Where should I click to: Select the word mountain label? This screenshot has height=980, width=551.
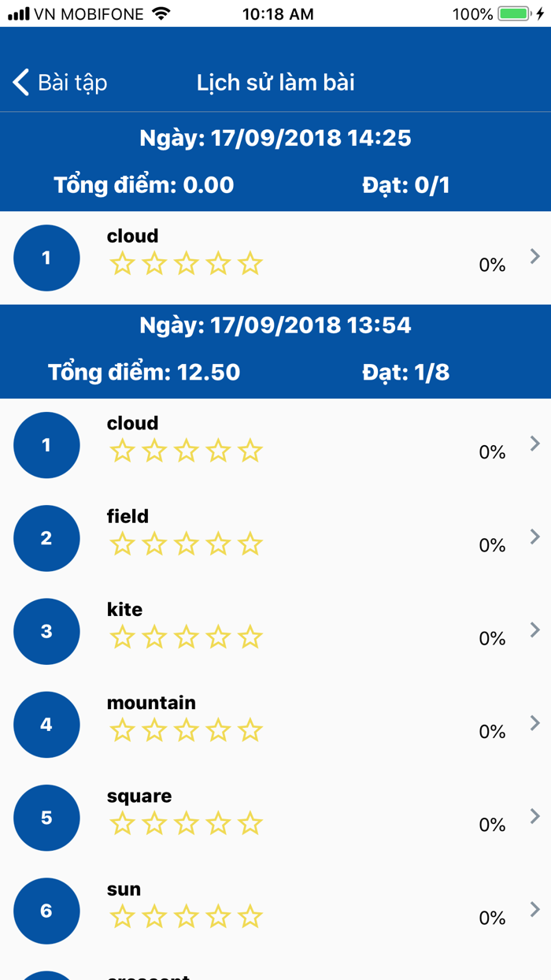[x=151, y=703]
